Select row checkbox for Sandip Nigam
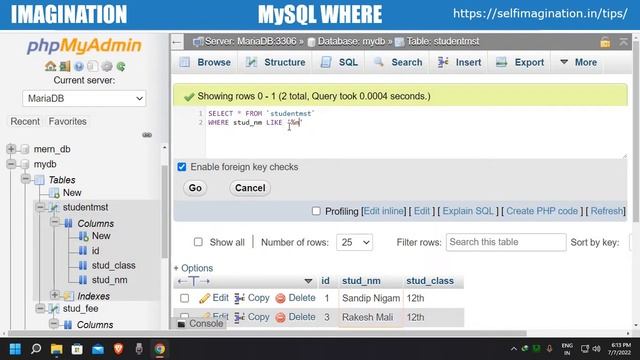The image size is (640, 360). [x=184, y=298]
